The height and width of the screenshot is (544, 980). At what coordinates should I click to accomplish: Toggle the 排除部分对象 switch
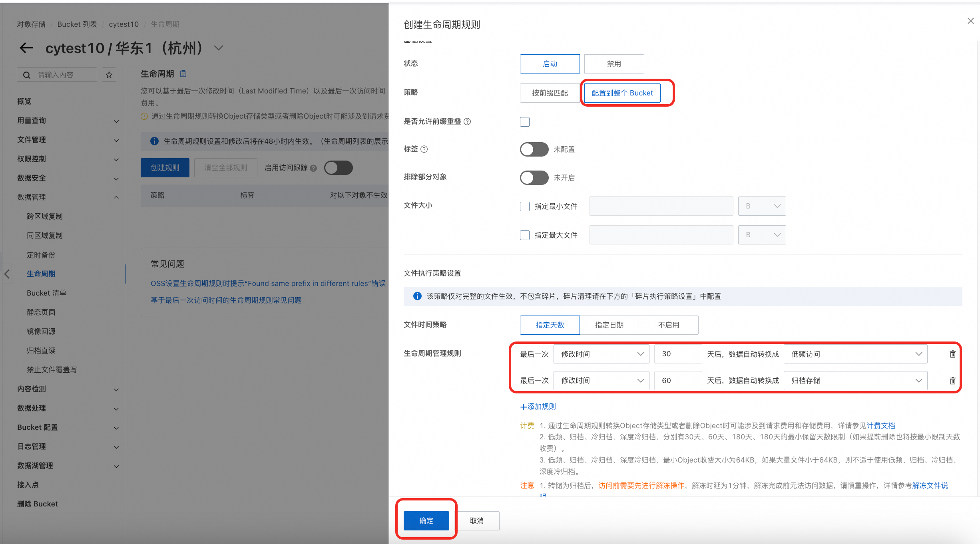coord(534,178)
